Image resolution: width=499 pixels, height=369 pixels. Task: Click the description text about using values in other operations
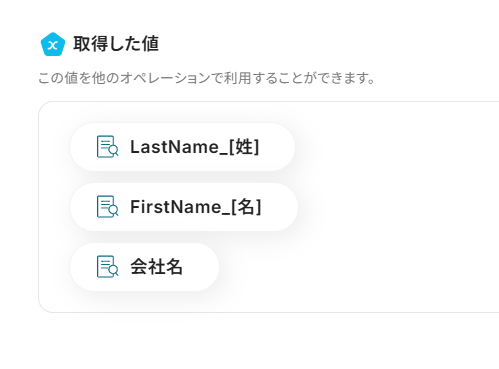click(207, 78)
